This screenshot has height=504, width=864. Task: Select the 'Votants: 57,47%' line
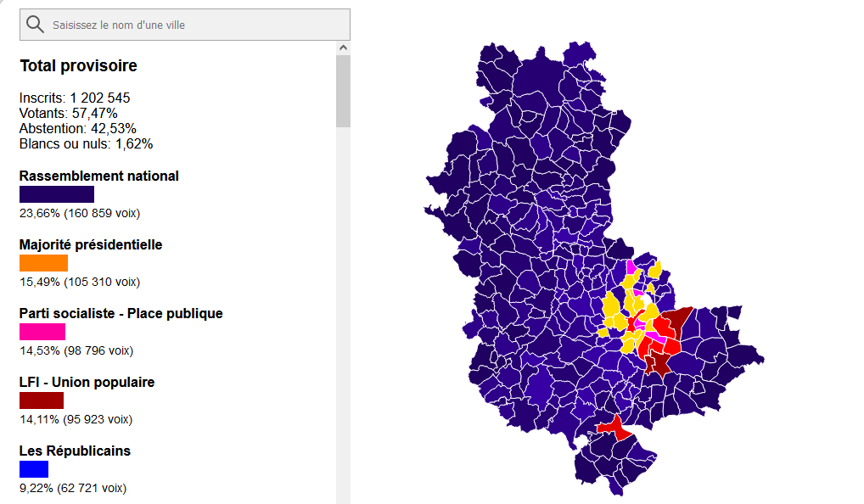coord(69,114)
